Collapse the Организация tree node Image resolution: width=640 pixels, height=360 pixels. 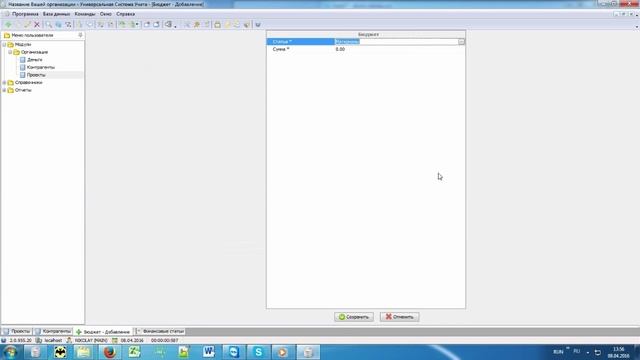pyautogui.click(x=10, y=52)
